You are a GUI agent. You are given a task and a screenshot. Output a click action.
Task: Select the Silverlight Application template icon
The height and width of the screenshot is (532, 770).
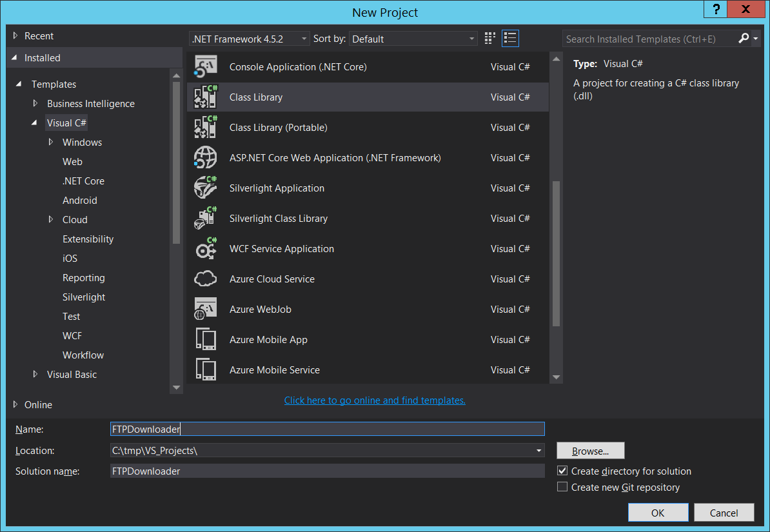[x=205, y=188]
